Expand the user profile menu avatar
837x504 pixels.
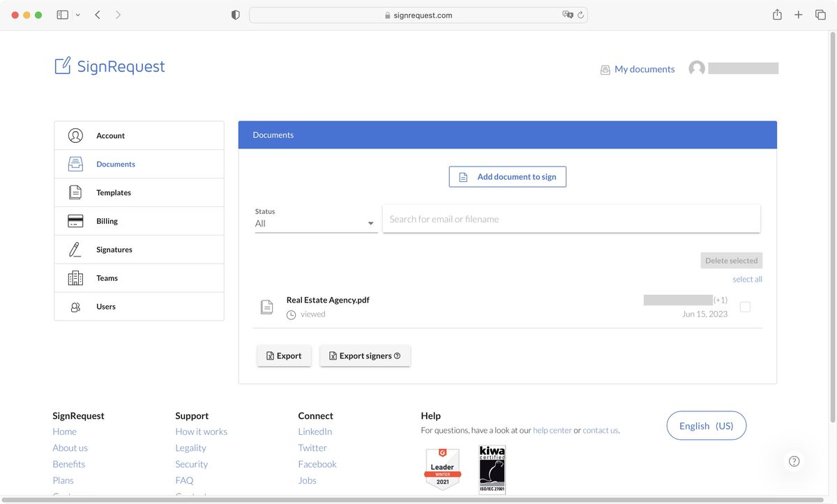(x=696, y=68)
